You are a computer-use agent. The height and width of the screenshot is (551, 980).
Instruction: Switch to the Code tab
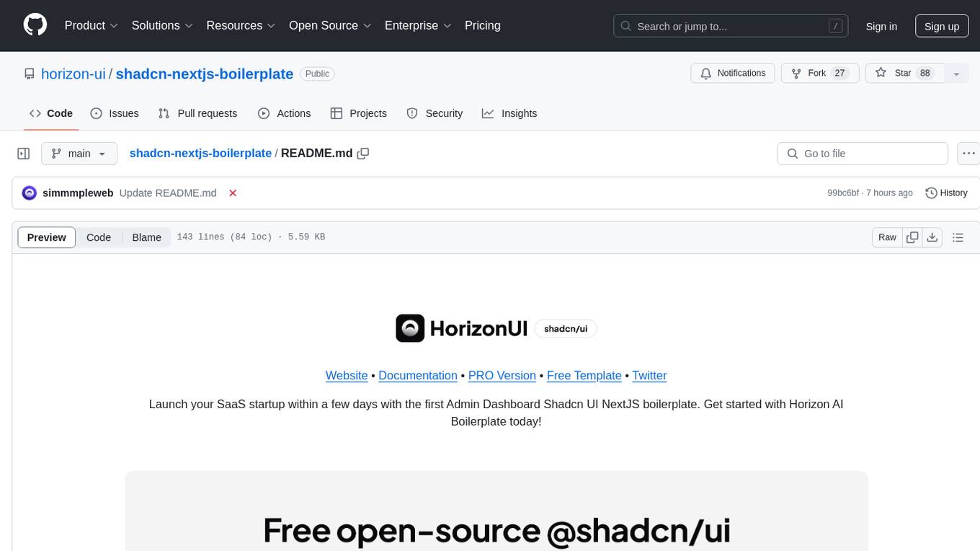click(x=51, y=113)
